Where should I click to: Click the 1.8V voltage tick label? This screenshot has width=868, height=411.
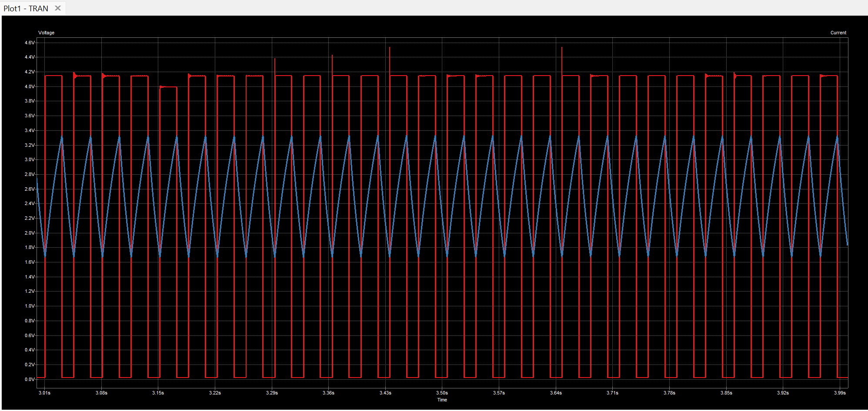pyautogui.click(x=30, y=247)
